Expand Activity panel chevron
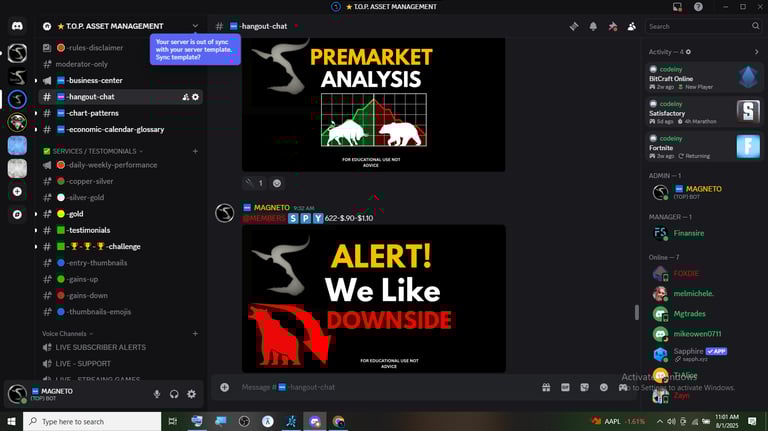Viewport: 768px width, 431px height. pos(756,52)
